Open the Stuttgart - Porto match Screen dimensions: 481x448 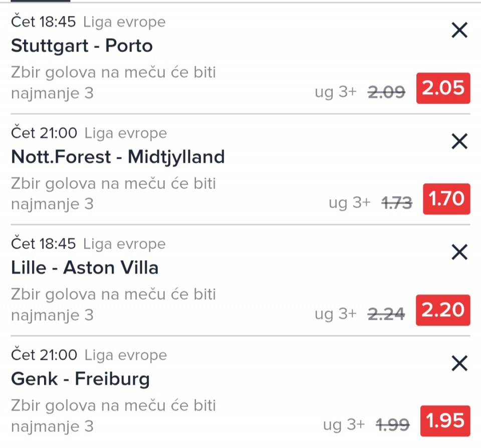click(x=82, y=46)
